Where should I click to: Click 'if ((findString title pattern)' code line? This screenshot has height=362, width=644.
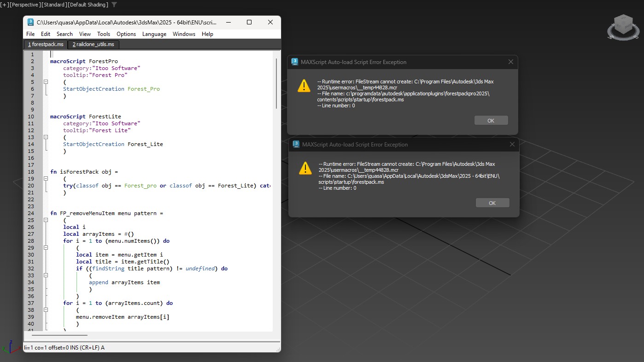pyautogui.click(x=152, y=269)
